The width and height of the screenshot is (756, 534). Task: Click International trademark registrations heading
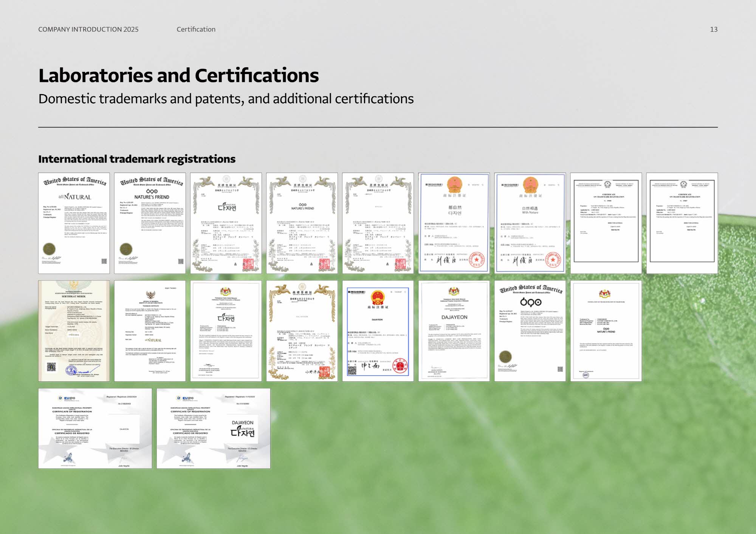(x=136, y=159)
